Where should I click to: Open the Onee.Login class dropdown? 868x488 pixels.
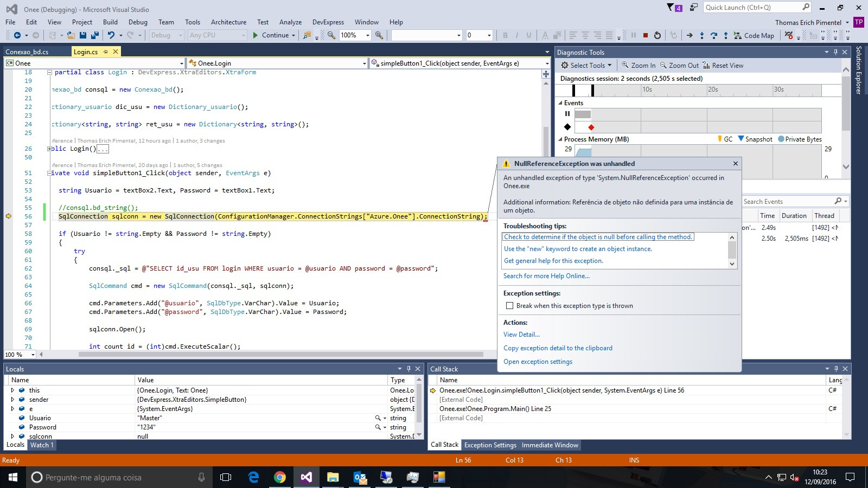click(x=364, y=63)
